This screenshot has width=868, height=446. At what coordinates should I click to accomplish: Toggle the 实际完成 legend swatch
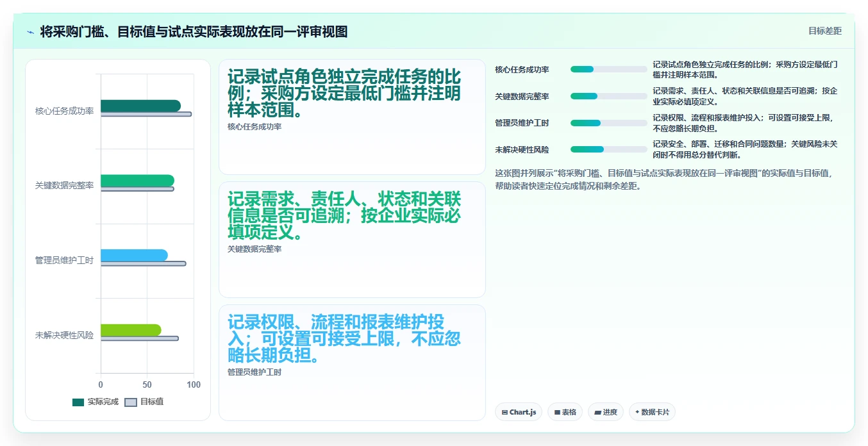[78, 402]
